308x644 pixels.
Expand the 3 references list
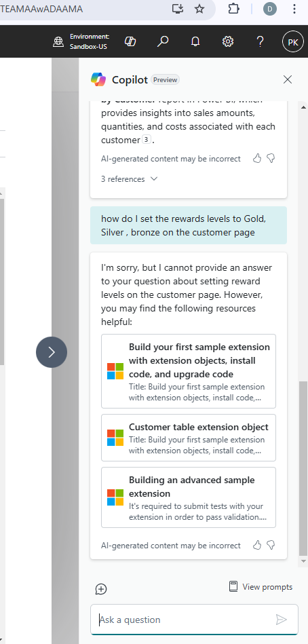[130, 179]
